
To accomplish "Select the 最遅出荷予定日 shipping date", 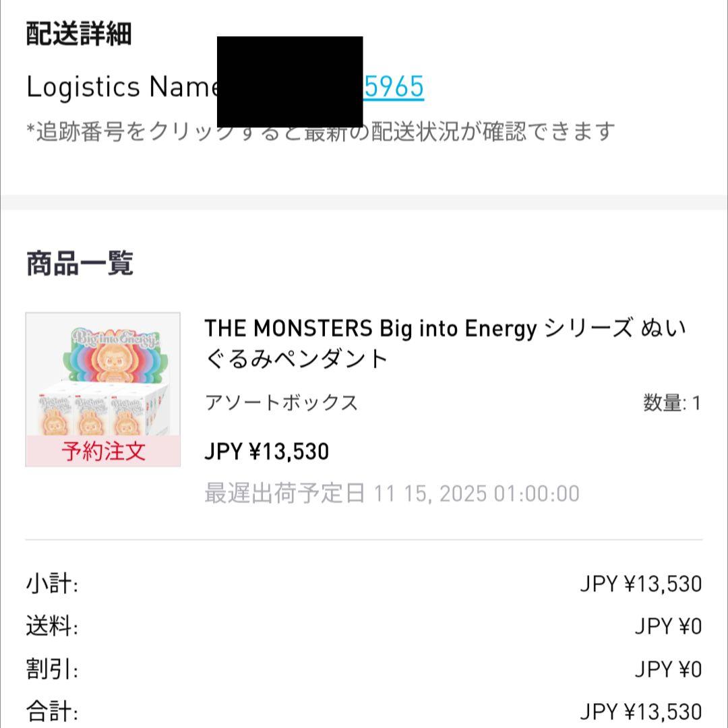I will 286,494.
